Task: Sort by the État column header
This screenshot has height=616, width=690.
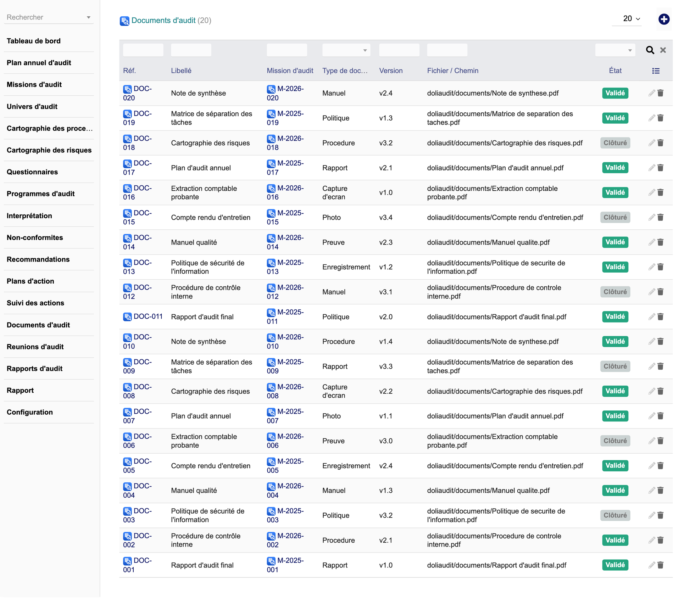Action: [x=615, y=71]
